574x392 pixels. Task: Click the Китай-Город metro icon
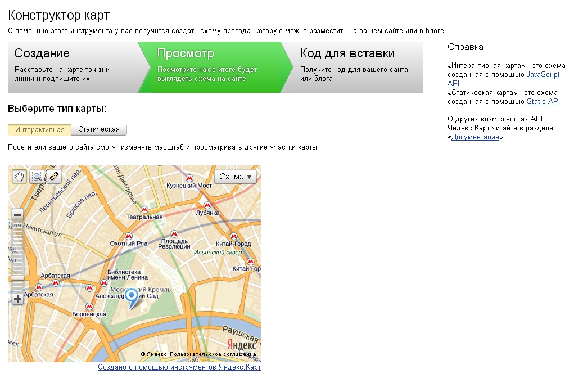(x=234, y=236)
